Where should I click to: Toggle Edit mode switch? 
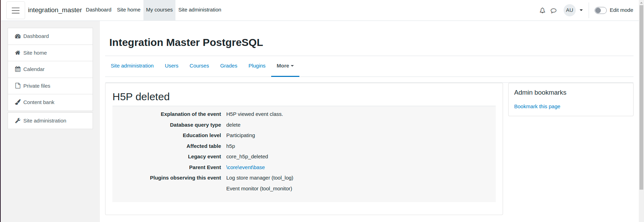pyautogui.click(x=600, y=10)
